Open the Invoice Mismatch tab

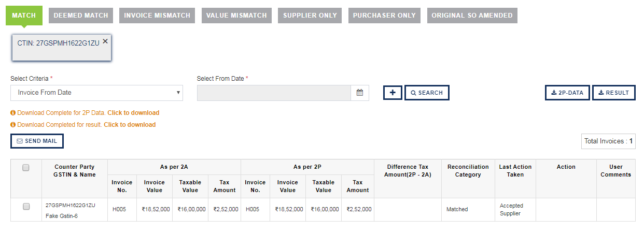click(157, 16)
